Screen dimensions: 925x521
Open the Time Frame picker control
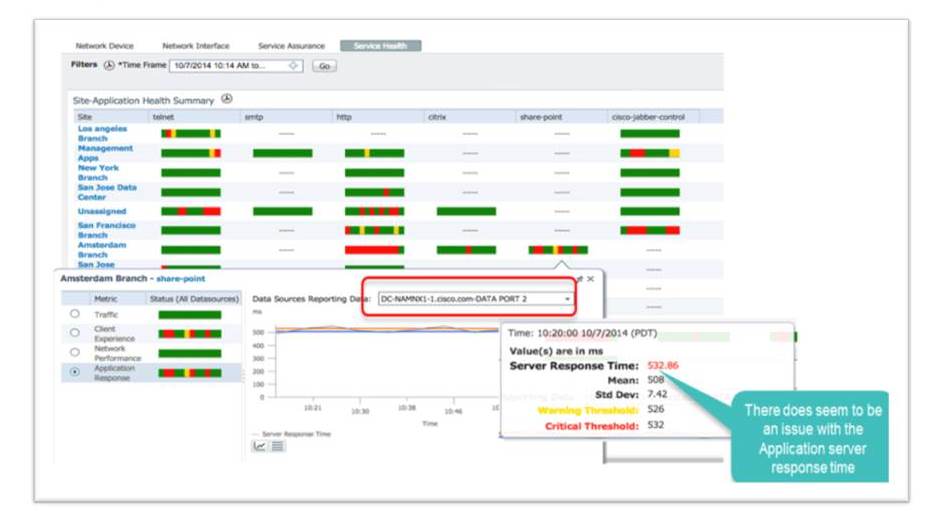coord(293,66)
